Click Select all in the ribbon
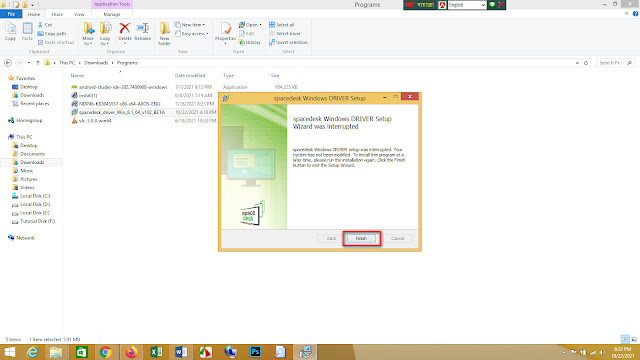This screenshot has width=640, height=360. (x=282, y=25)
